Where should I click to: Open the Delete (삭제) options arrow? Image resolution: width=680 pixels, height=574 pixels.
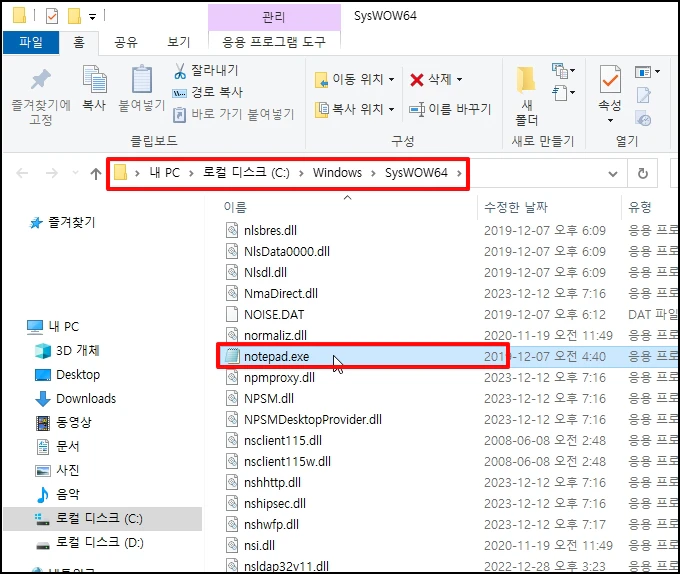[459, 79]
